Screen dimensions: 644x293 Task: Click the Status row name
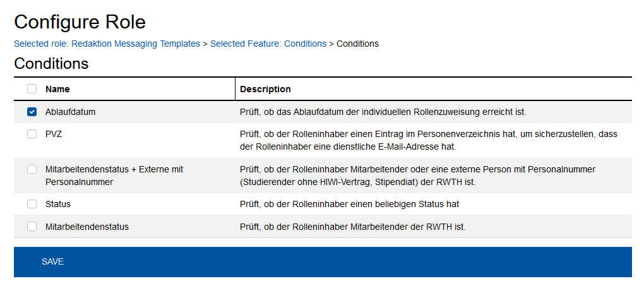(x=58, y=204)
